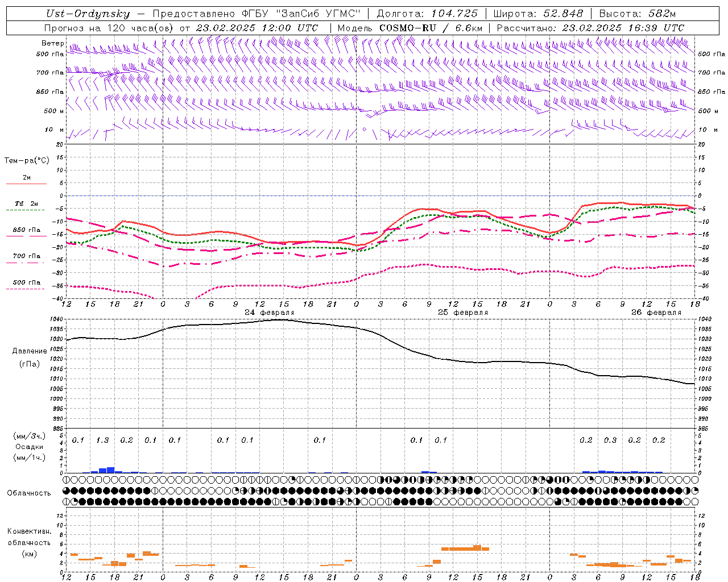Click the Давление pressure panel label
728x582 pixels.
(30, 351)
